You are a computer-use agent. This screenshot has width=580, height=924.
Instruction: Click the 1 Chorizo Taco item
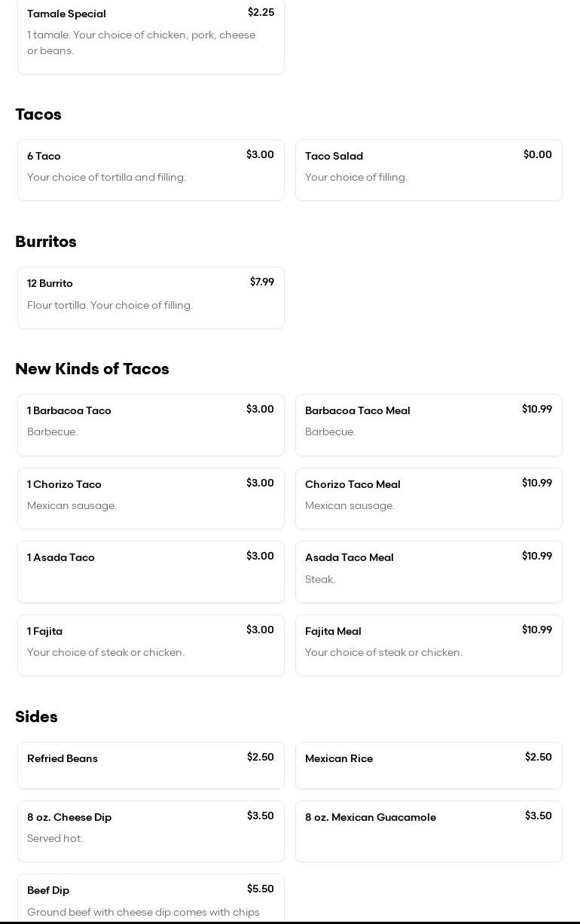coord(151,499)
